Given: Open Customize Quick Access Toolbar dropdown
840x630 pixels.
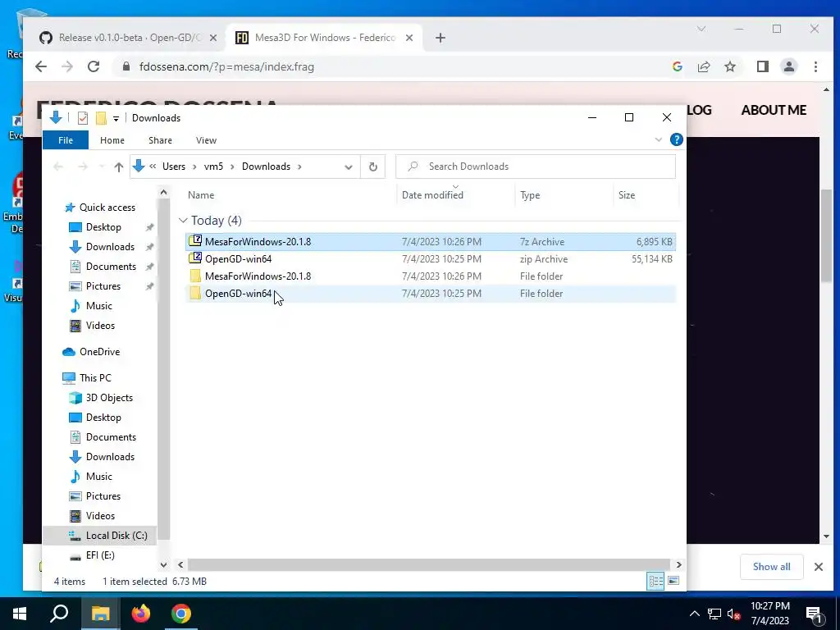Looking at the screenshot, I should 116,118.
